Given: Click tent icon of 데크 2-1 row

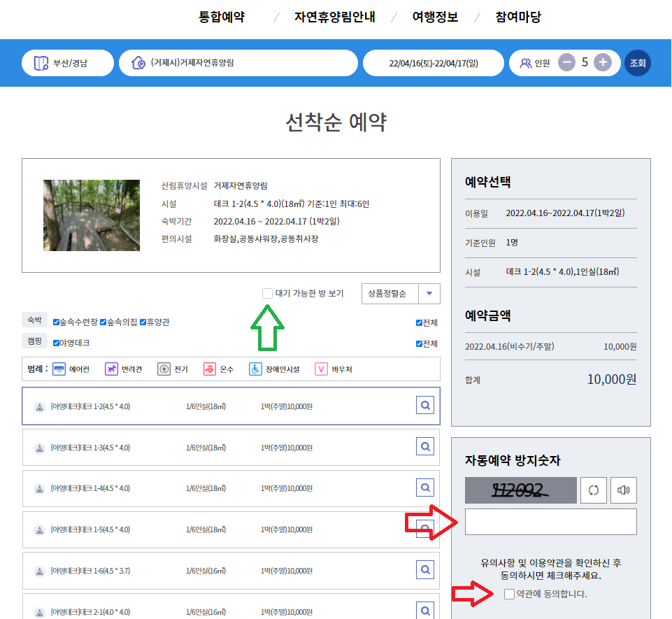Looking at the screenshot, I should click(39, 613).
